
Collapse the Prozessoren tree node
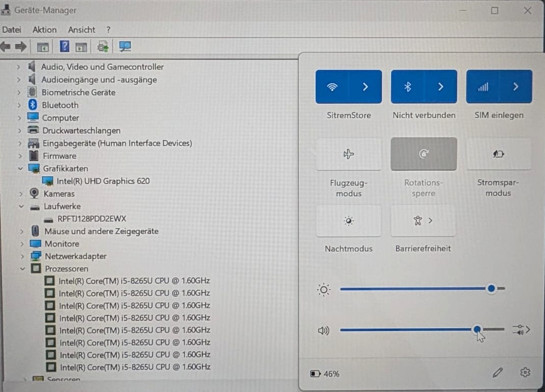pos(22,269)
